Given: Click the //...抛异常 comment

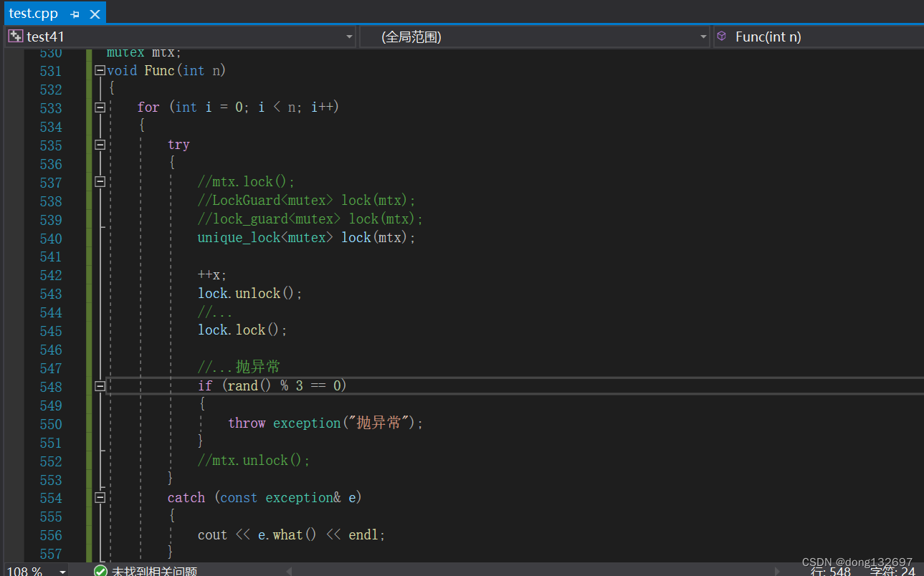Looking at the screenshot, I should click(239, 367).
